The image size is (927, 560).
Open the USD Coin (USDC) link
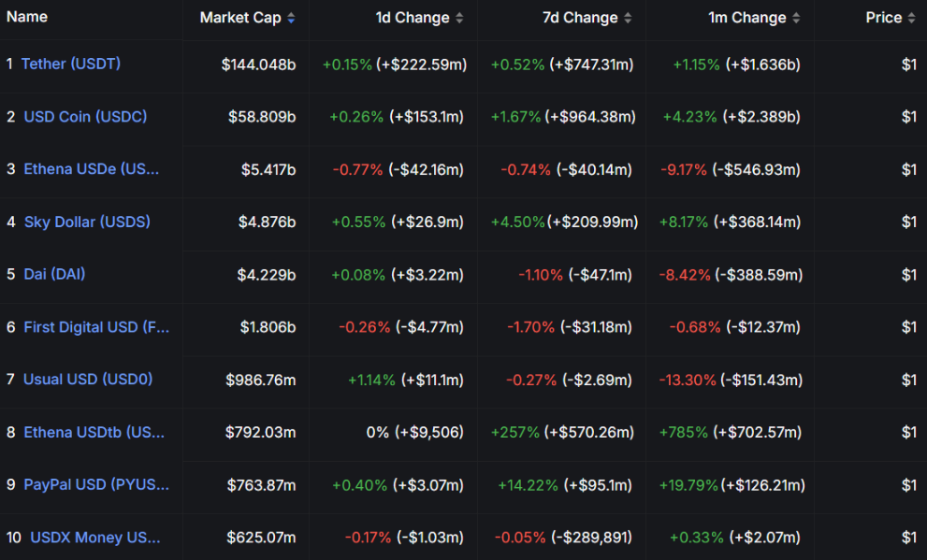(85, 117)
